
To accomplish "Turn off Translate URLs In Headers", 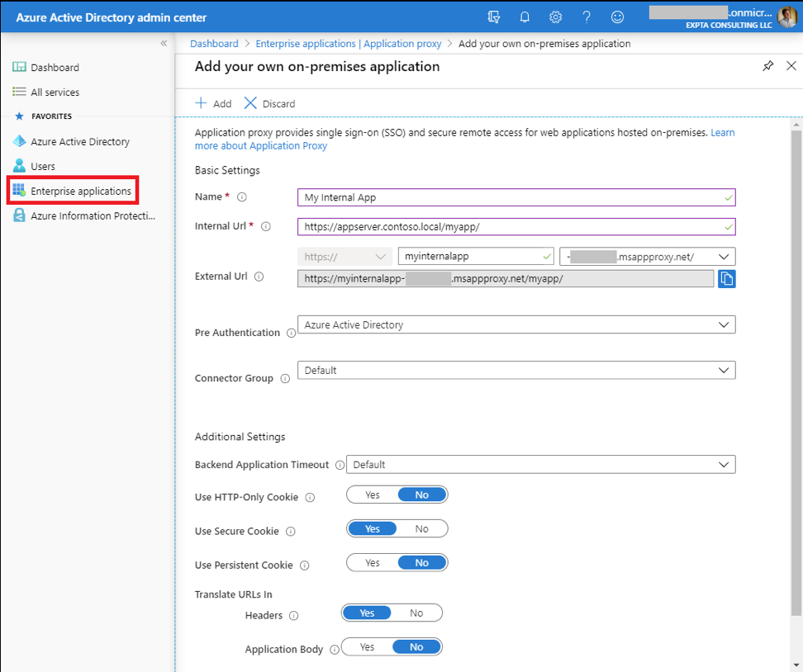I will [x=416, y=613].
